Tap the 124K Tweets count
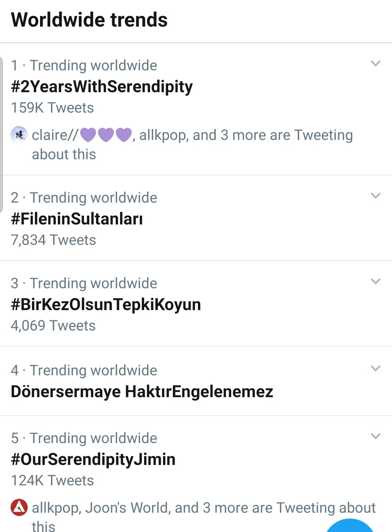392x532 pixels. coord(52,481)
